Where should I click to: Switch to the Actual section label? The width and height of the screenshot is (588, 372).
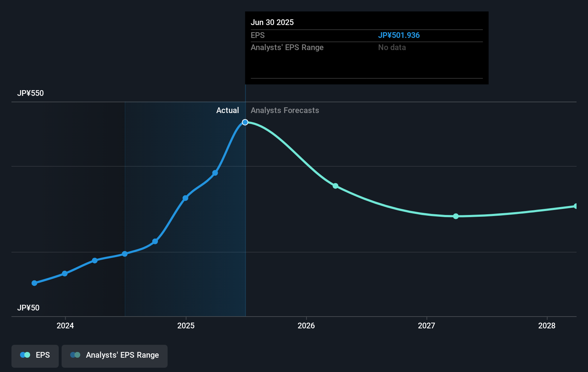228,110
